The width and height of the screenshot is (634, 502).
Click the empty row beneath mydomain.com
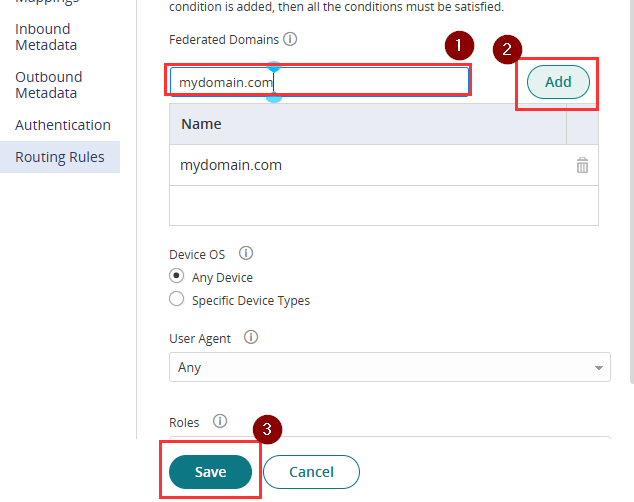pos(384,205)
